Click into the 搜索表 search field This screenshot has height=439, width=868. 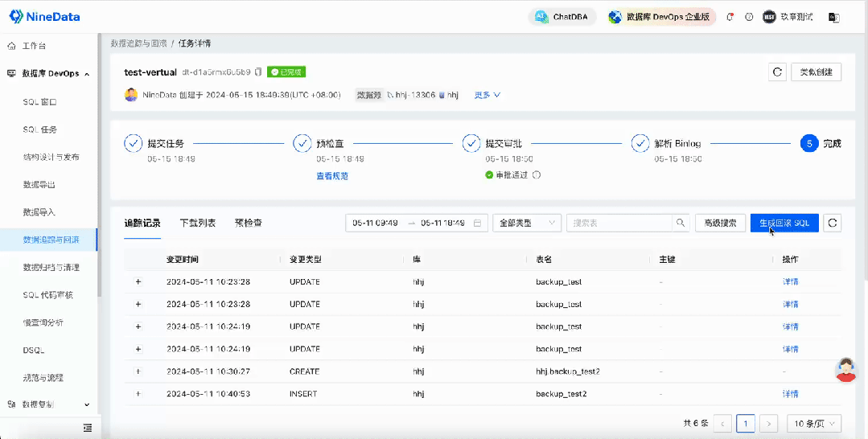[x=619, y=223]
